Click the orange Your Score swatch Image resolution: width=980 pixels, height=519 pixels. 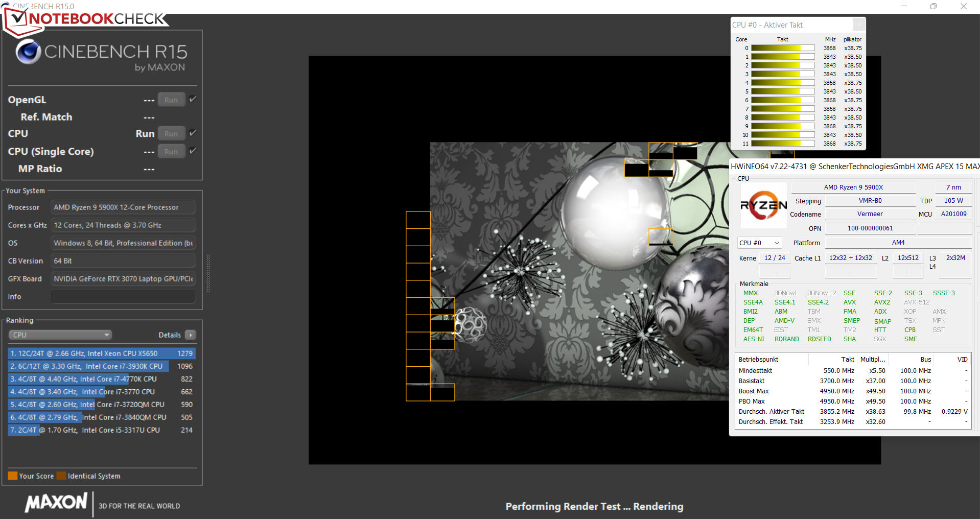tap(13, 476)
